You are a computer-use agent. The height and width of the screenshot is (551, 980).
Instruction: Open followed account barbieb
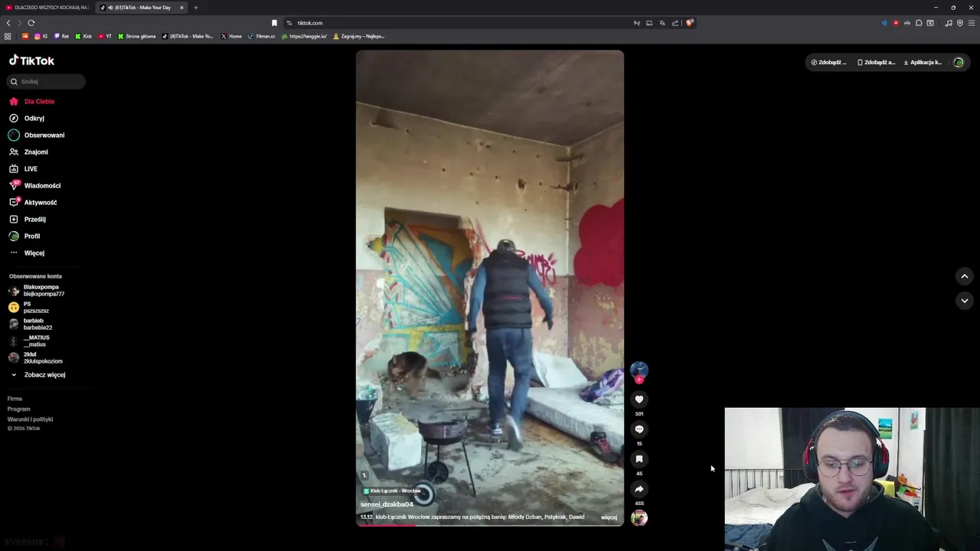pos(31,324)
